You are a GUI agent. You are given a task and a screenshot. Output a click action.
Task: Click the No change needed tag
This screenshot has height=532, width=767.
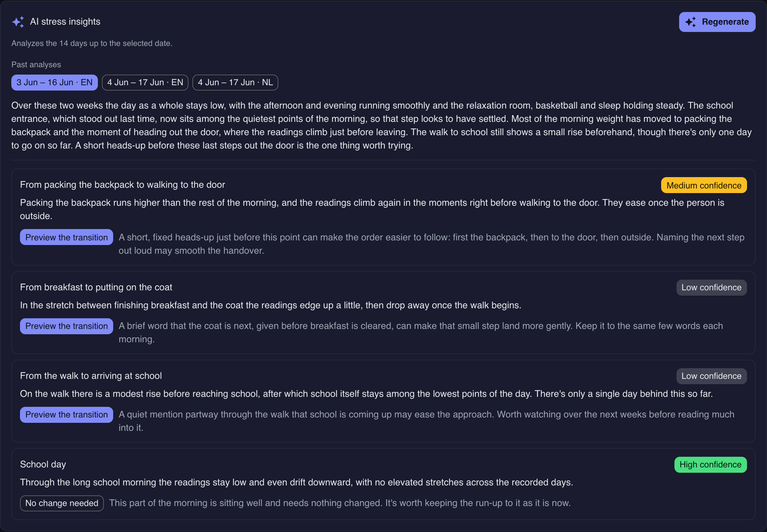coord(62,503)
